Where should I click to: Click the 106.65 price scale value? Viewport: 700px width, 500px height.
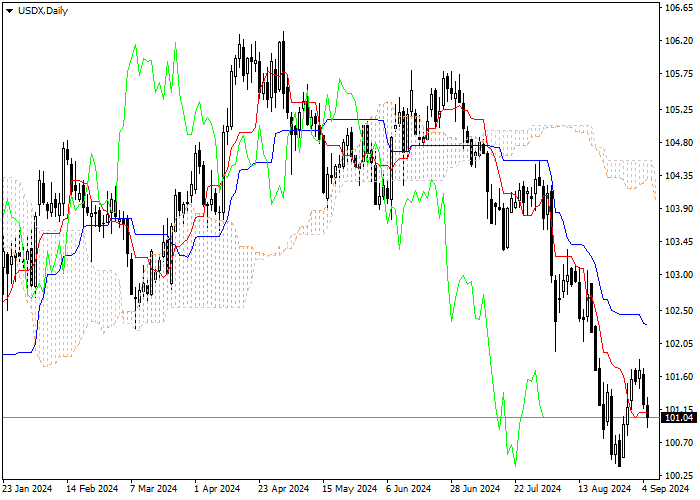click(x=679, y=8)
